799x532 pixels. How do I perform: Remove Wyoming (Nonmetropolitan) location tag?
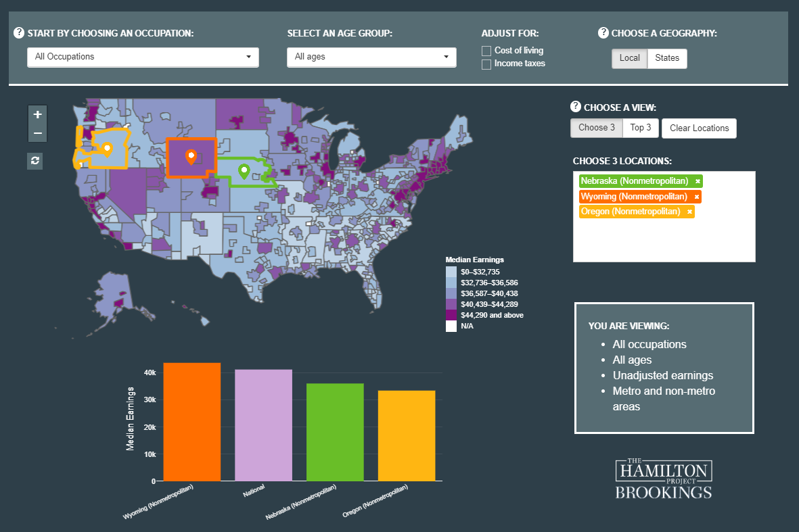tap(696, 197)
